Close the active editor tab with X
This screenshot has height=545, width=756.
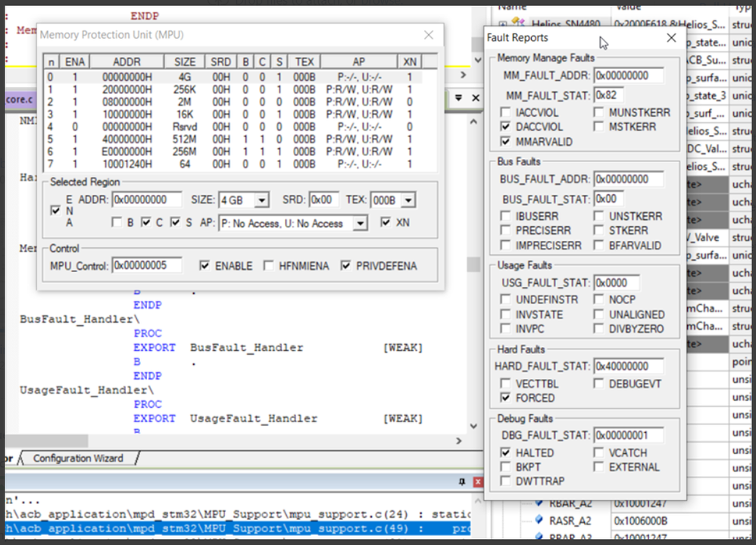476,98
